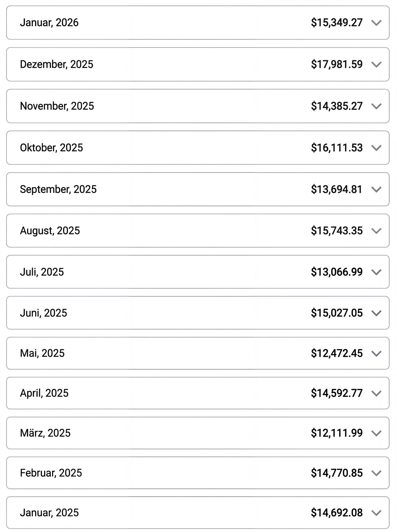The image size is (397, 532).
Task: Toggle the August, 2025 chevron
Action: click(x=376, y=231)
